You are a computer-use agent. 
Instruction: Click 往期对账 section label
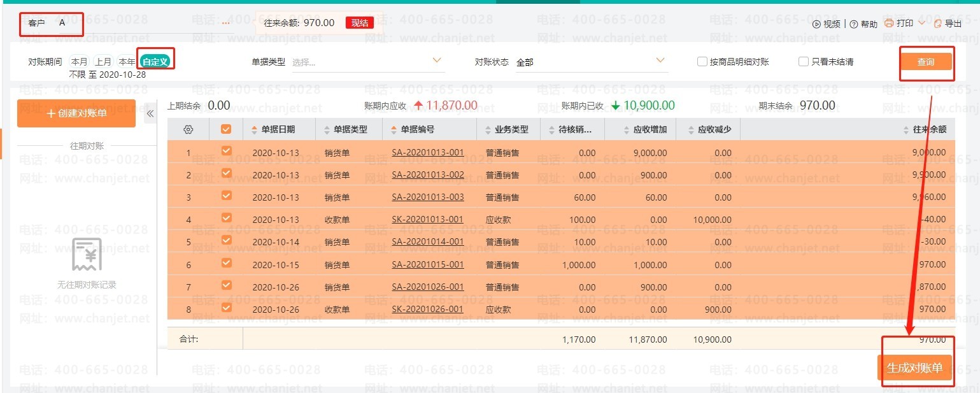(87, 146)
